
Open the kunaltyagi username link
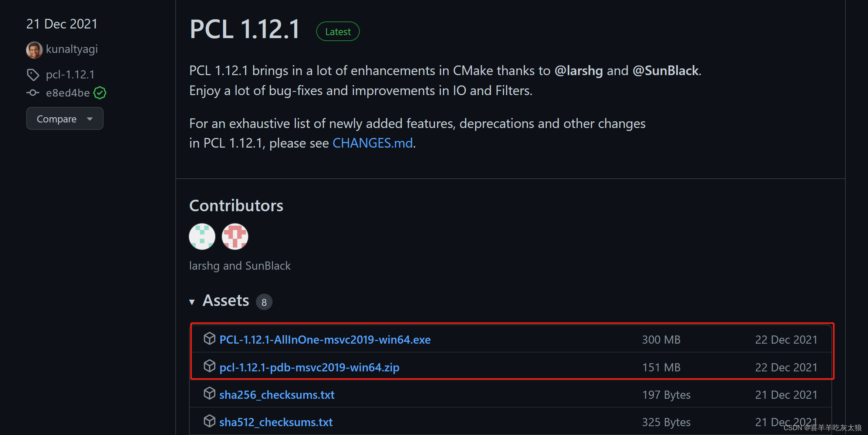[71, 49]
